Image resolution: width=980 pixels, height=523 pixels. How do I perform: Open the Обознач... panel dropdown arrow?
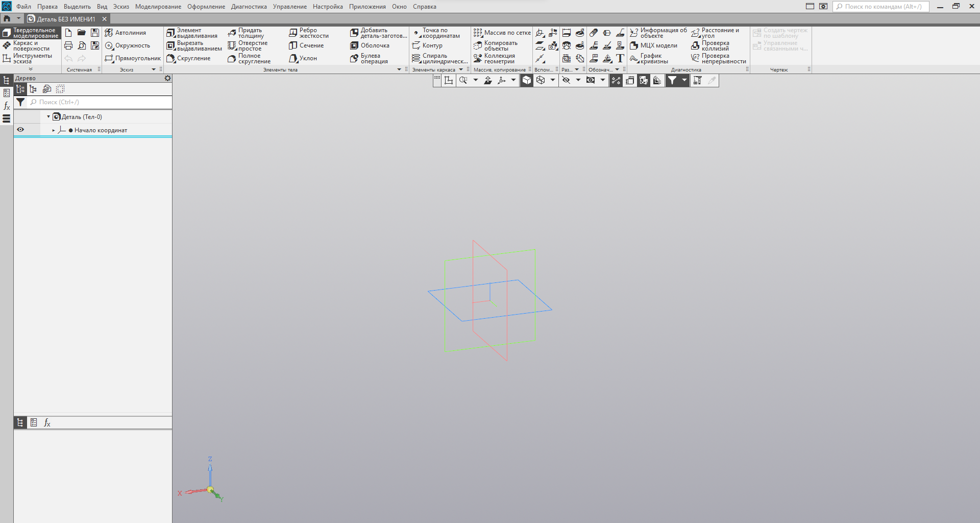[617, 69]
